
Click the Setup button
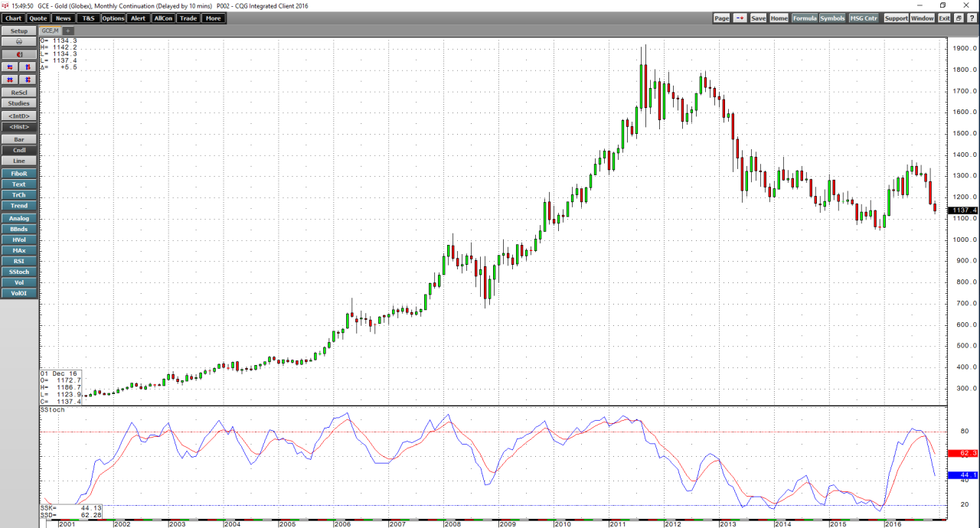pyautogui.click(x=19, y=31)
